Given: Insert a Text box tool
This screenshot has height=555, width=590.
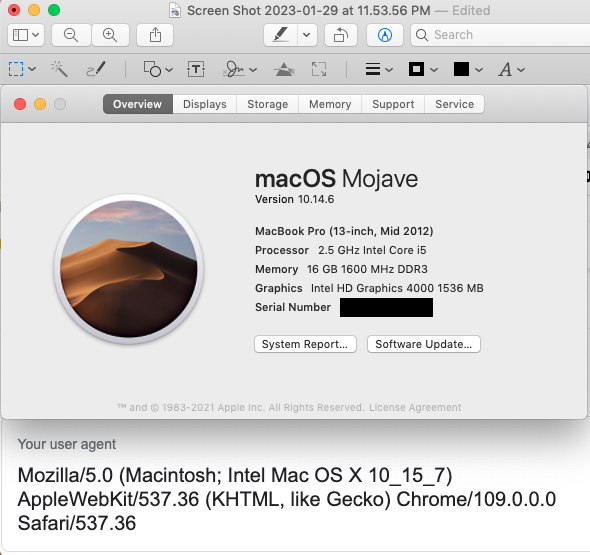Looking at the screenshot, I should (196, 69).
